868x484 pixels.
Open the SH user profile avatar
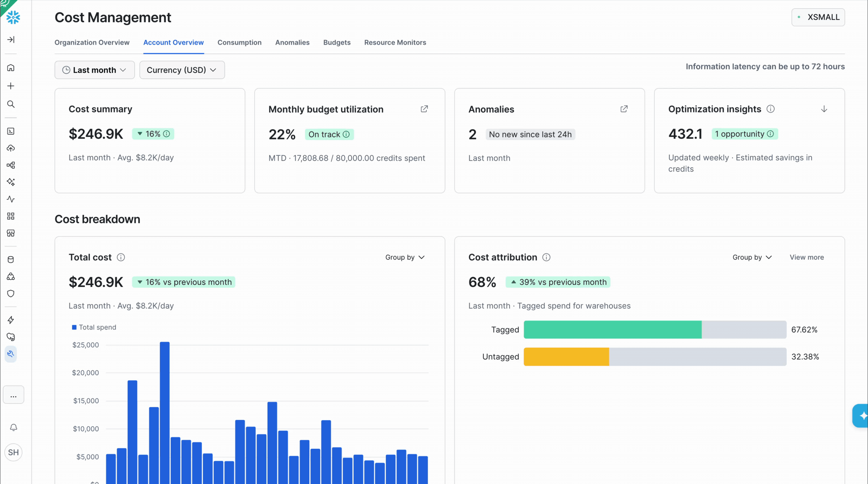[13, 452]
